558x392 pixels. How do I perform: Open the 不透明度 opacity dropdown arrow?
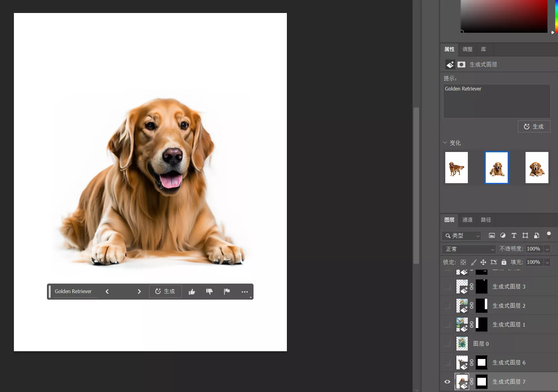547,249
